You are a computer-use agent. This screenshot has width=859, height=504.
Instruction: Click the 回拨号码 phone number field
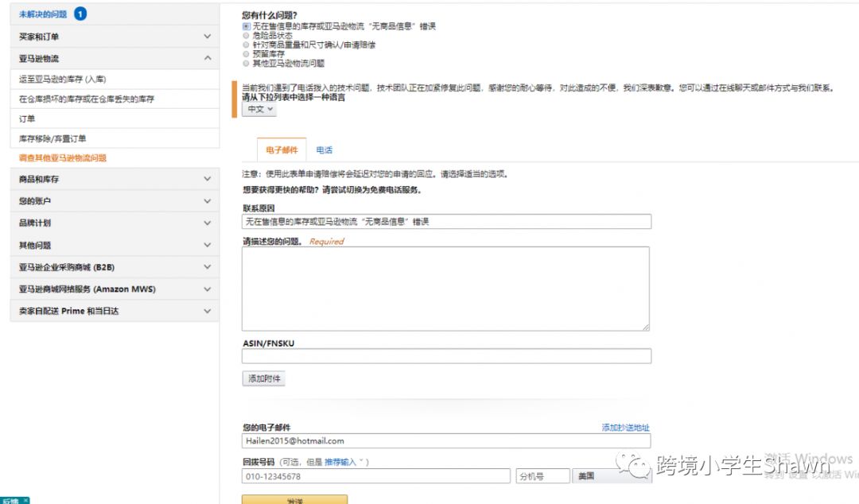point(375,476)
